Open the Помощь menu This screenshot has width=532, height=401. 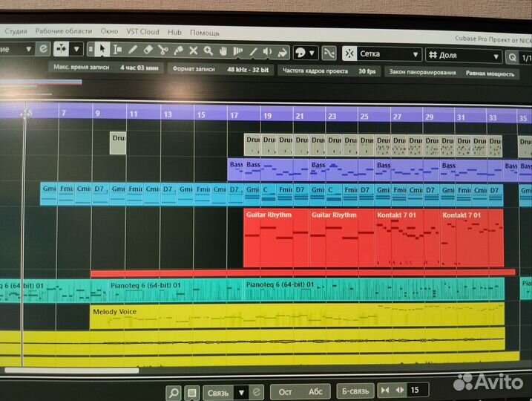[x=204, y=33]
